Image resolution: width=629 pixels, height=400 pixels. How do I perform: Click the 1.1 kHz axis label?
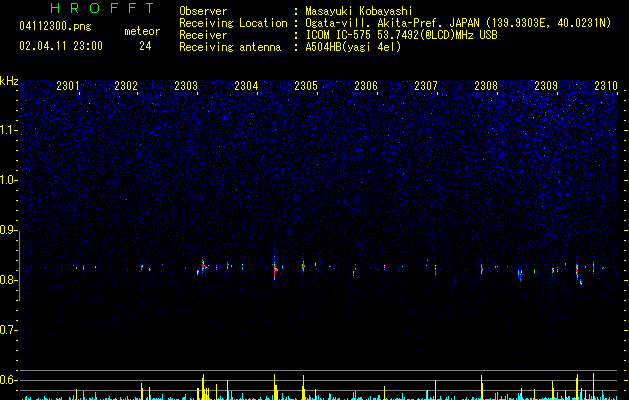(x=9, y=130)
